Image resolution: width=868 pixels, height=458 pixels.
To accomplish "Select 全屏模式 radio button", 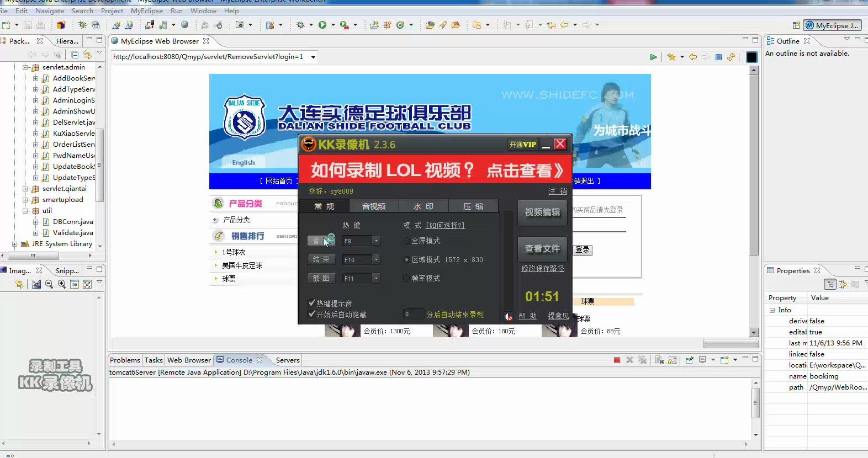I will (407, 241).
